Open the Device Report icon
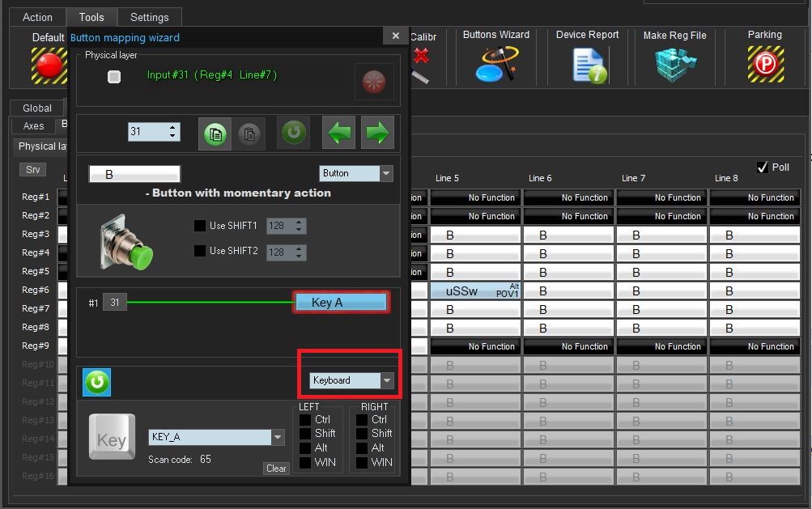The width and height of the screenshot is (812, 509). click(x=587, y=63)
